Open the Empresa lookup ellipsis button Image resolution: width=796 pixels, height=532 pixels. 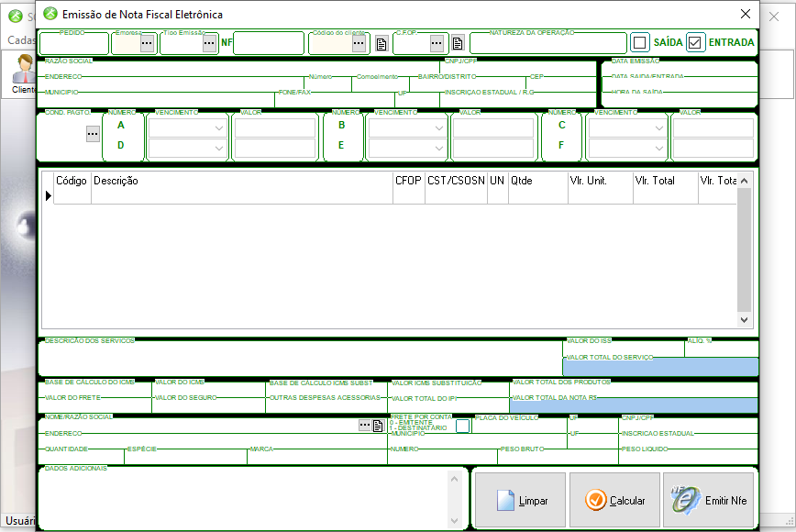(147, 43)
